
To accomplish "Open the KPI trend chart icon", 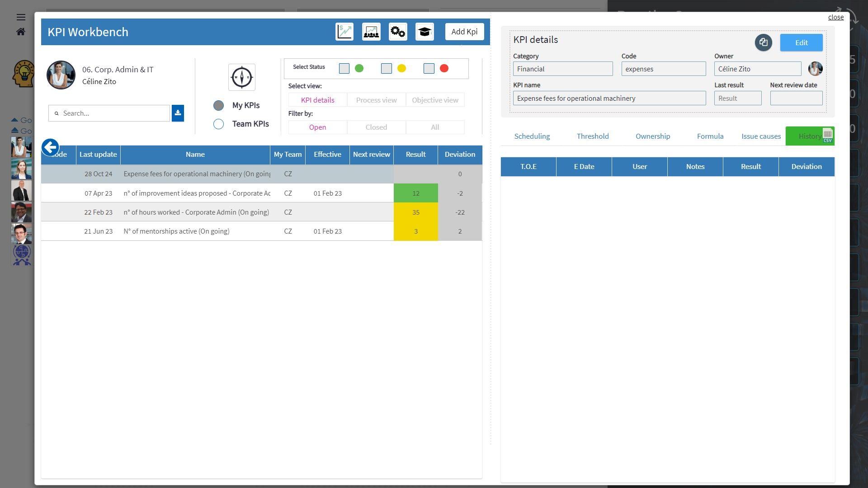I will pyautogui.click(x=344, y=32).
